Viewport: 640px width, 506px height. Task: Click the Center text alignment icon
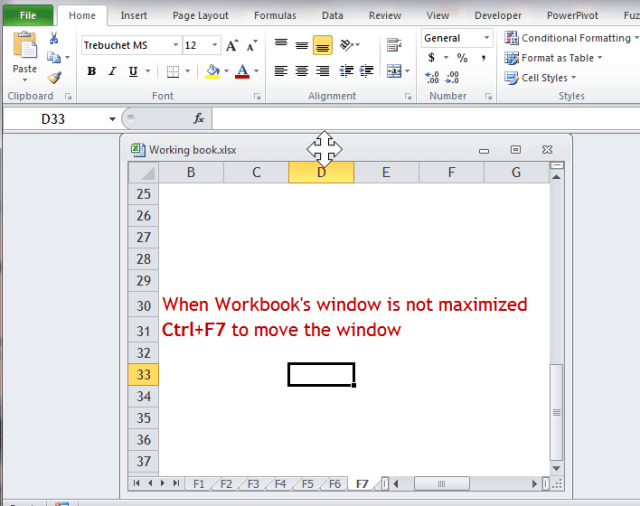click(301, 71)
